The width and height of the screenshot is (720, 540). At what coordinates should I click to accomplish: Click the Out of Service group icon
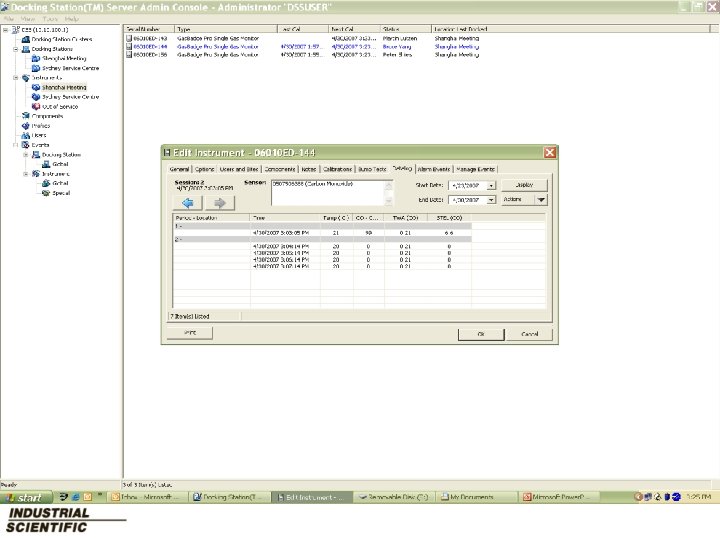[x=35, y=106]
